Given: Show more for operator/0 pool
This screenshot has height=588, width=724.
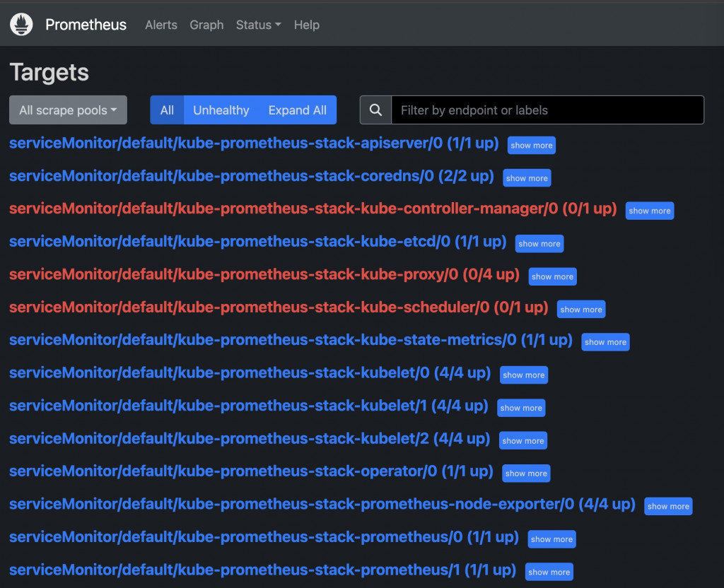Looking at the screenshot, I should coord(526,473).
